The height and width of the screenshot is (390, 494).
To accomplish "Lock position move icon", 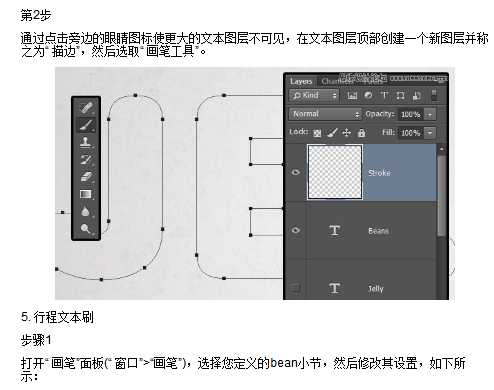I will pos(347,133).
